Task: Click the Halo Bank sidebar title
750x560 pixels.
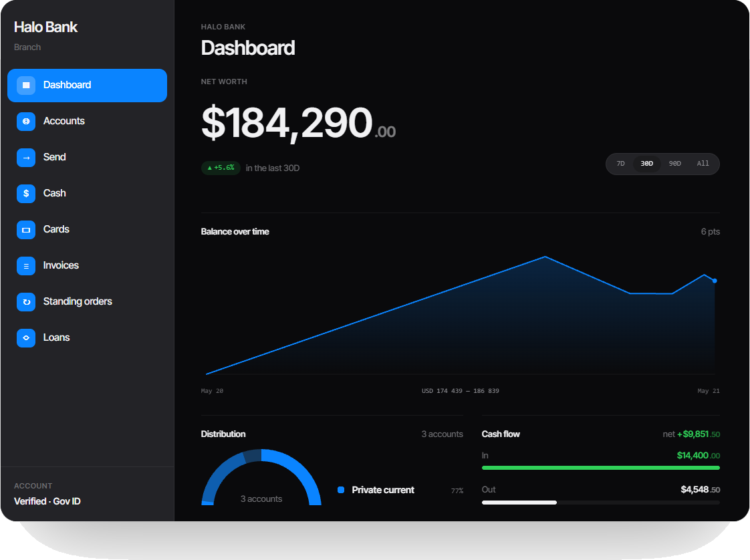Action: click(45, 27)
